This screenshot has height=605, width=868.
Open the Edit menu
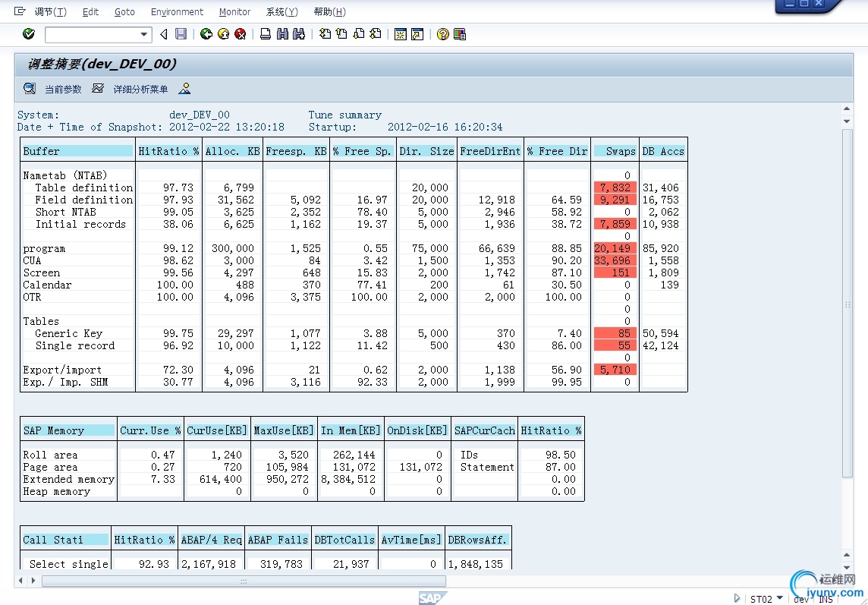90,11
